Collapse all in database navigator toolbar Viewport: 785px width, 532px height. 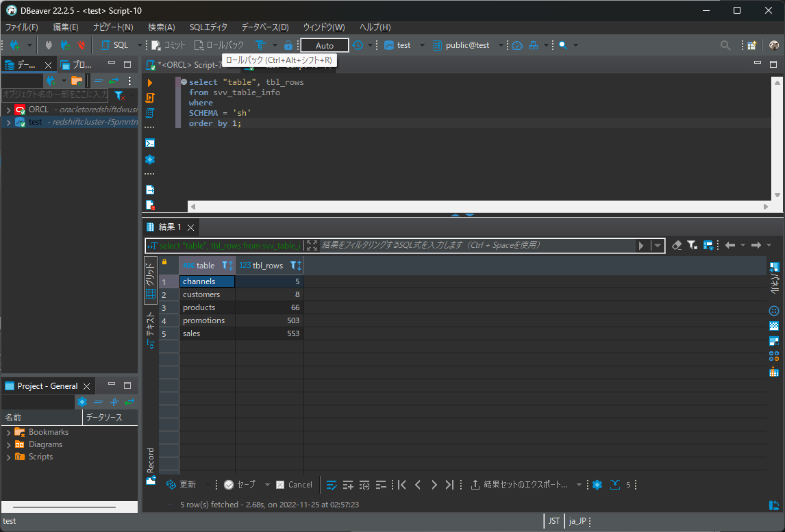98,81
